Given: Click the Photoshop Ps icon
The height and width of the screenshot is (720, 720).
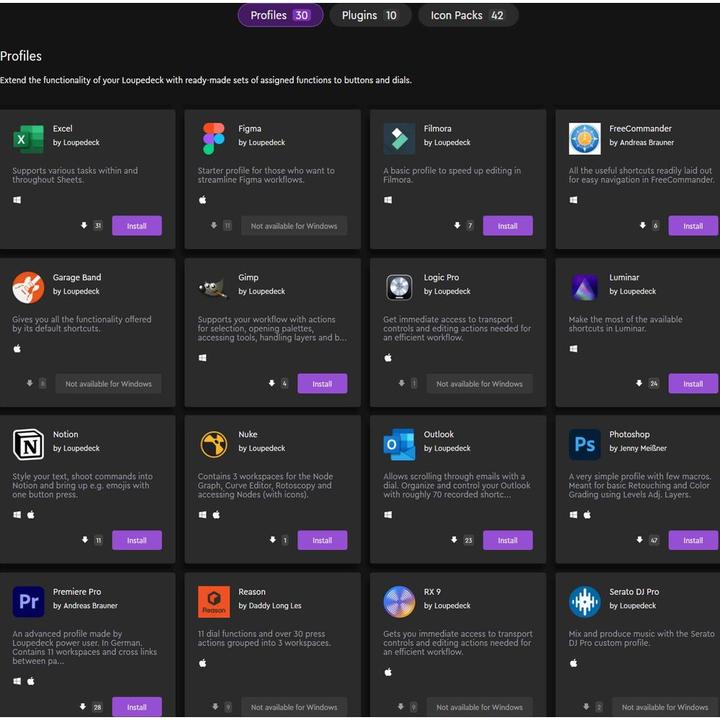Looking at the screenshot, I should click(584, 444).
